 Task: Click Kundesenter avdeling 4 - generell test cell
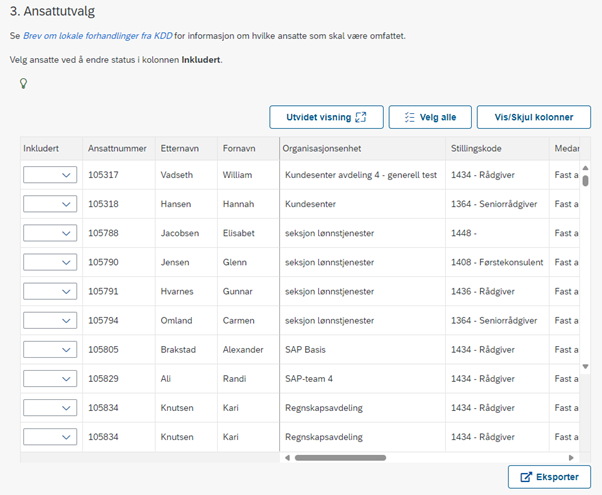362,175
